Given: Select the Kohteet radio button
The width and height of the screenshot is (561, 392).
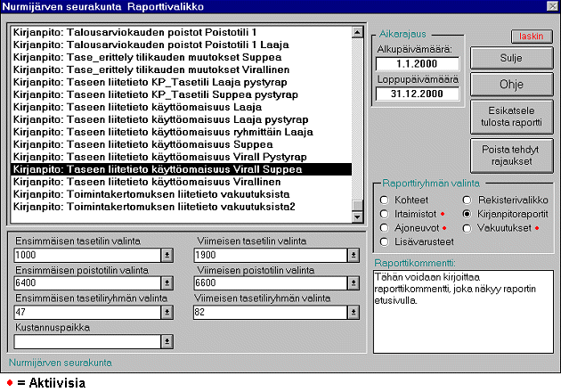Looking at the screenshot, I should 384,200.
